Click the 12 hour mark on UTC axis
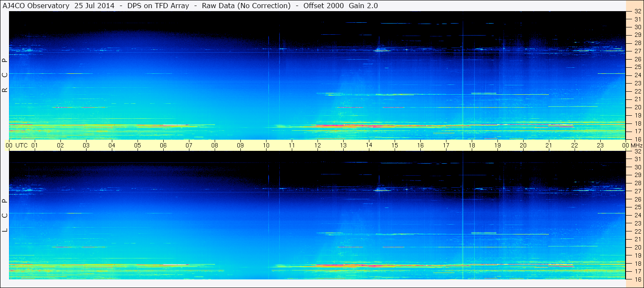The image size is (644, 288). point(318,145)
